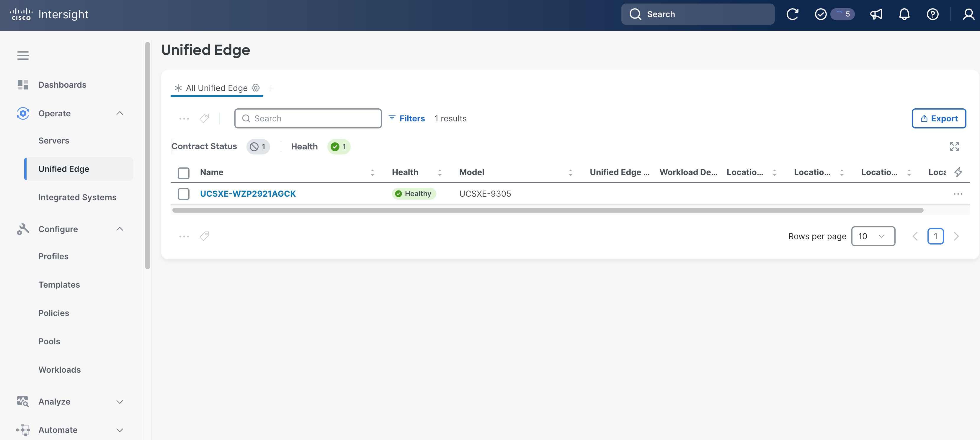This screenshot has width=980, height=440.
Task: Click the refresh icon in header
Action: click(792, 14)
